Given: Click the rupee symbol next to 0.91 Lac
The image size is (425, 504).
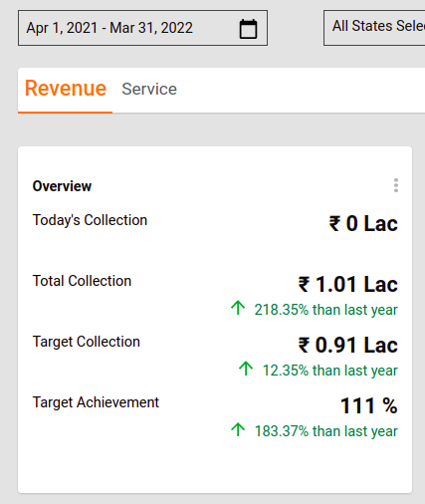Looking at the screenshot, I should pyautogui.click(x=304, y=346).
